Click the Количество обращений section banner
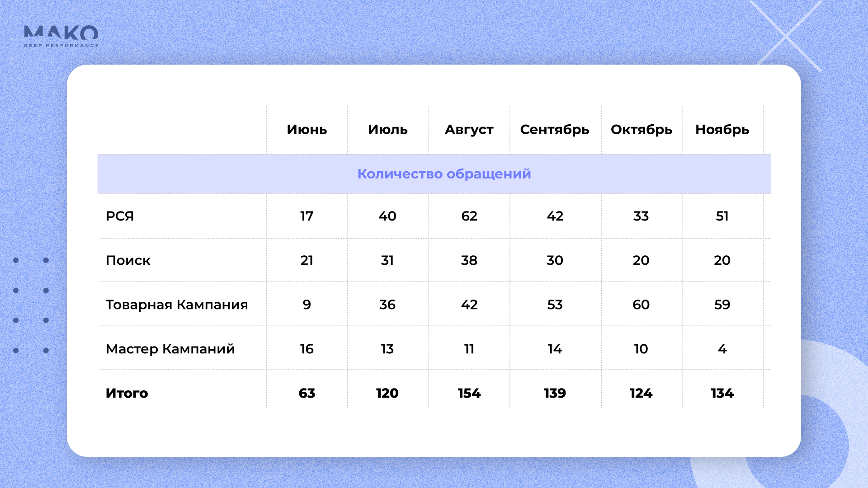The height and width of the screenshot is (488, 868). (443, 174)
